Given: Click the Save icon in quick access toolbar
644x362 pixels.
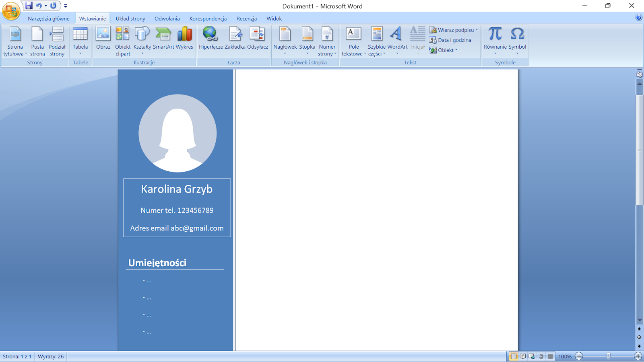Looking at the screenshot, I should click(29, 6).
